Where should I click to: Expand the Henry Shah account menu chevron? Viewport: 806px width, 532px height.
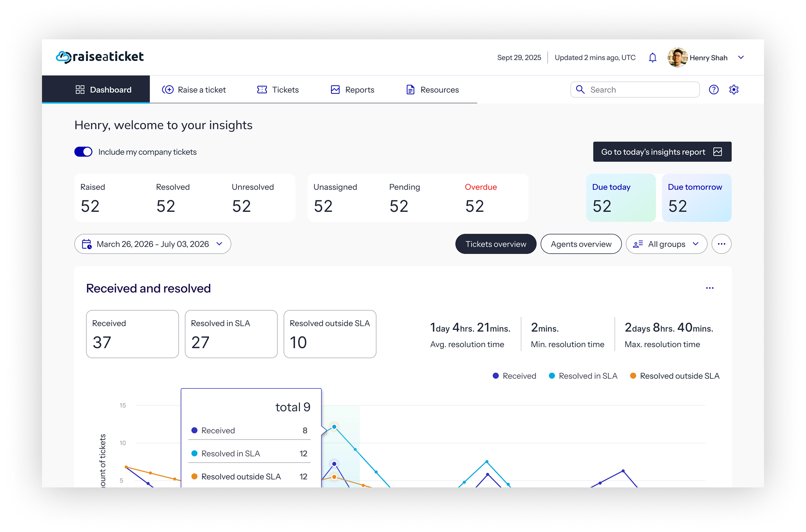(741, 57)
